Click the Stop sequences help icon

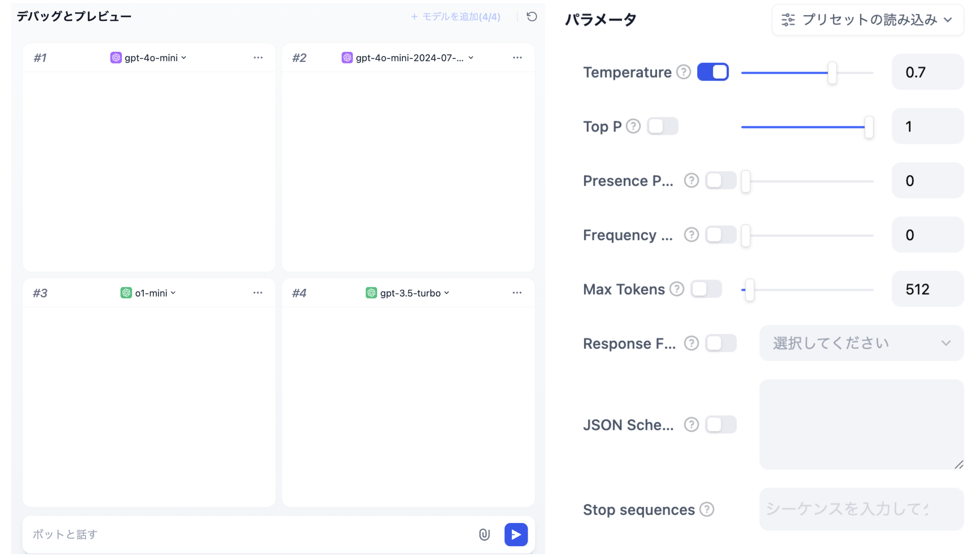click(707, 509)
